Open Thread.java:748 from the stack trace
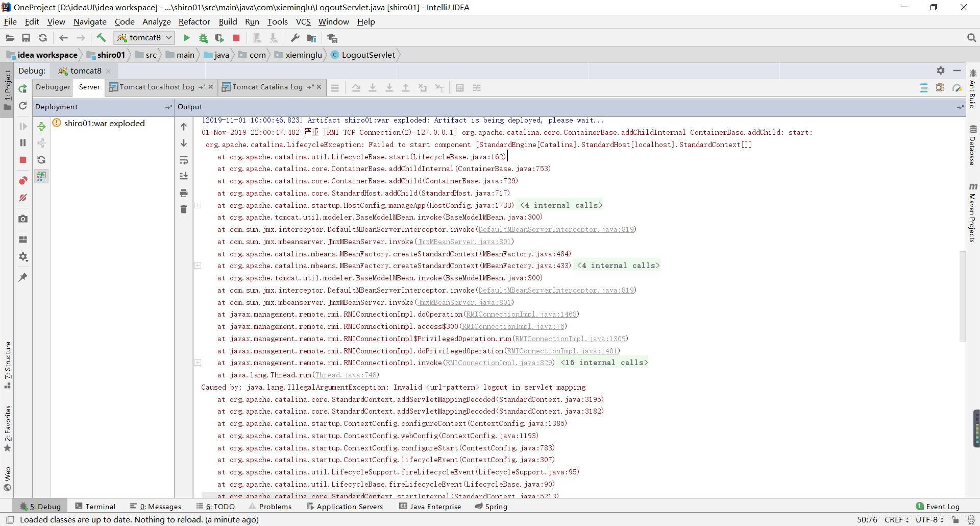The width and height of the screenshot is (980, 526). (346, 375)
